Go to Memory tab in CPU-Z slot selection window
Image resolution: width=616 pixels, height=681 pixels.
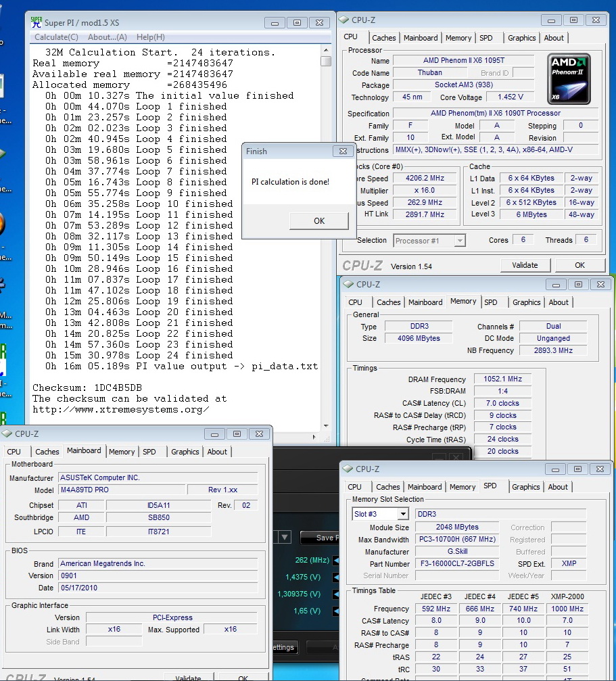tap(463, 487)
